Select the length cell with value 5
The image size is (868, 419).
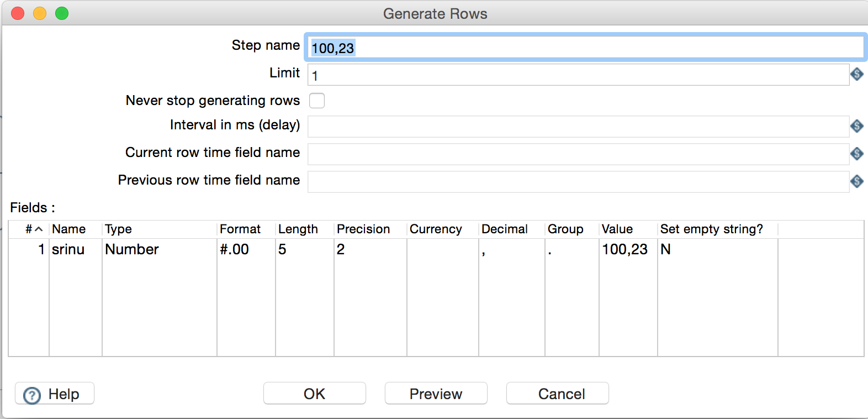305,250
